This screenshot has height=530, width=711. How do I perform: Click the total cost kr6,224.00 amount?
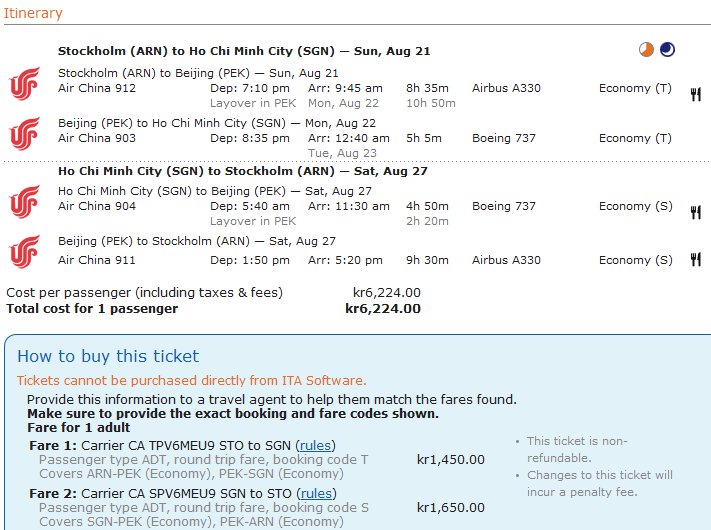[383, 309]
